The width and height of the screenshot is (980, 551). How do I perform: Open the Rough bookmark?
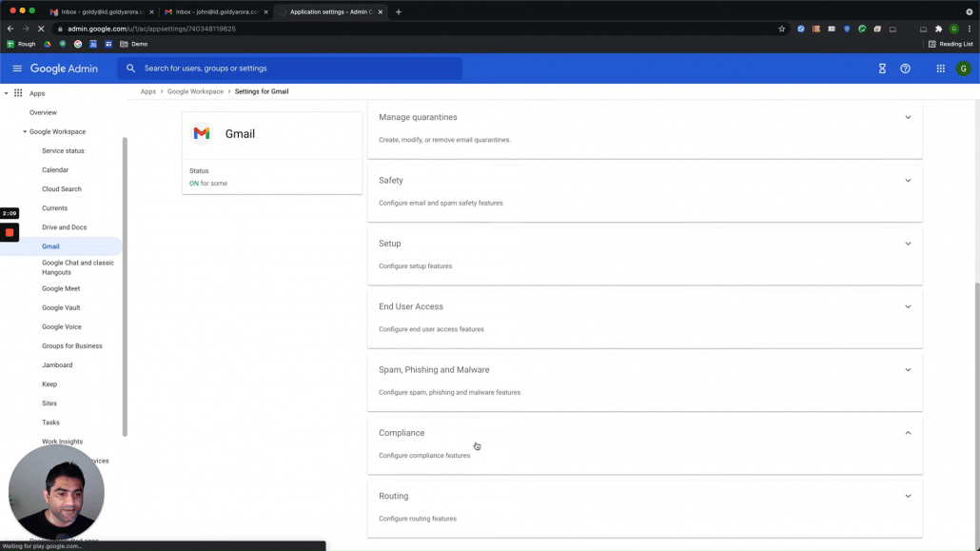(21, 44)
